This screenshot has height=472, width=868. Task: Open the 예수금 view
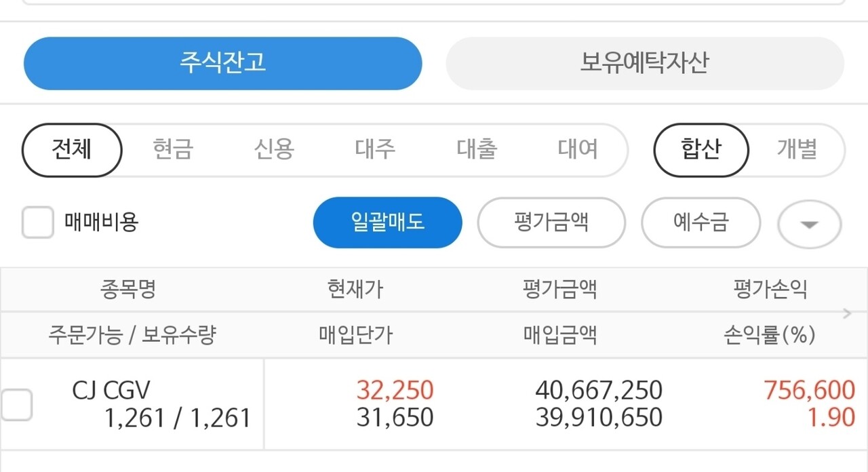[701, 222]
